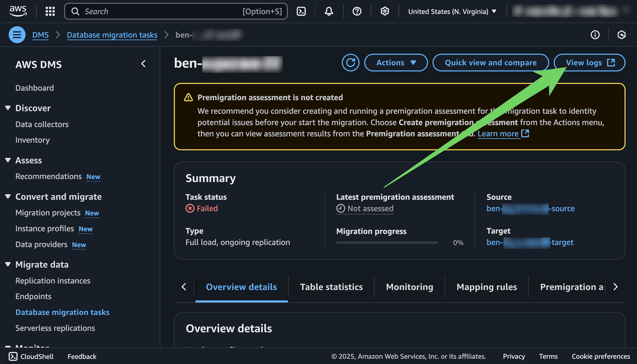
Task: Open the info panel icon
Action: pyautogui.click(x=595, y=35)
